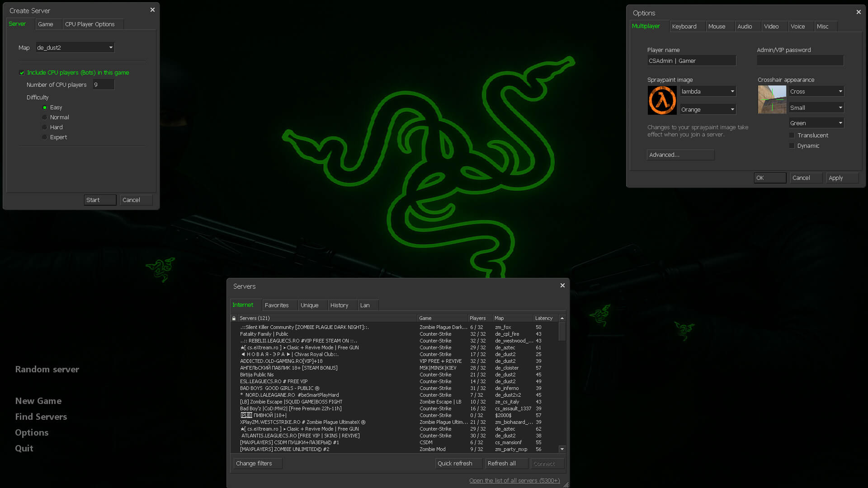Uncheck Include CPU players (Bots) option
868x488 pixels.
(x=22, y=73)
